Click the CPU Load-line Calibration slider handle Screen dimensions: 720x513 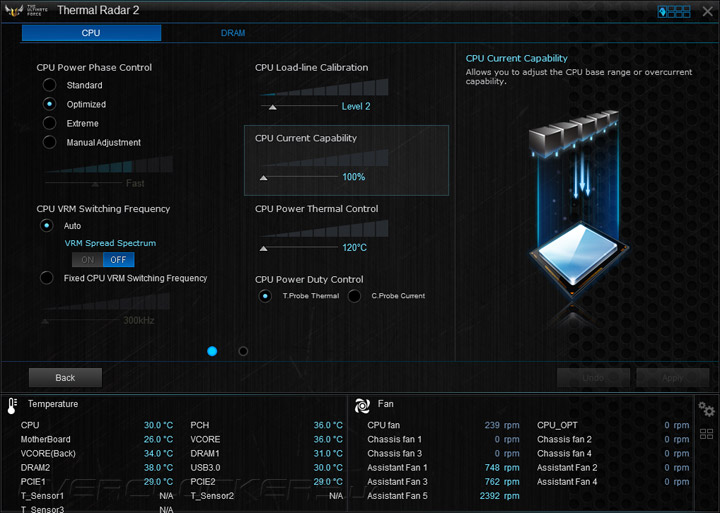click(x=272, y=107)
